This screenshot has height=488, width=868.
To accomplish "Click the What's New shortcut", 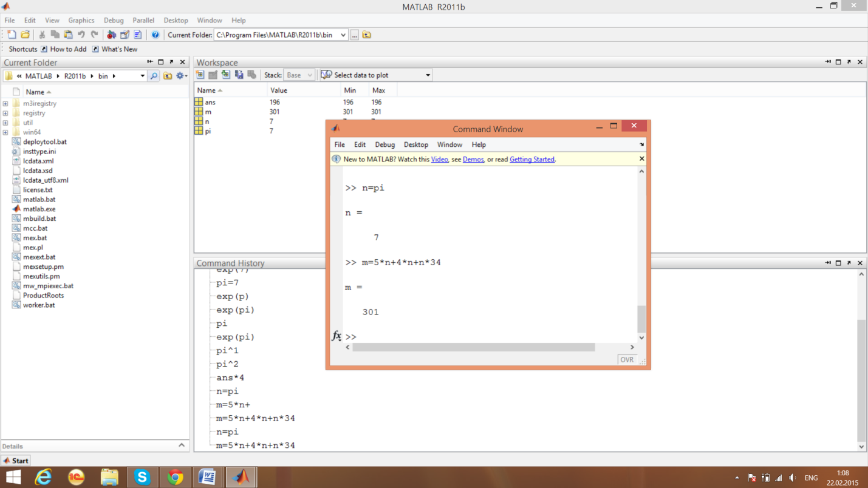I will (x=114, y=49).
